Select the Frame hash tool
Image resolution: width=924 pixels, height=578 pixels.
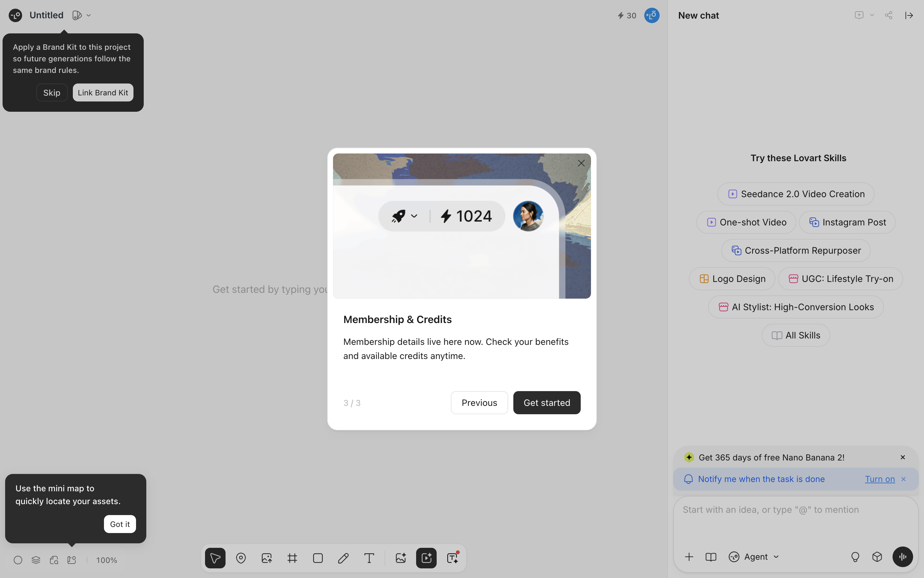(292, 558)
